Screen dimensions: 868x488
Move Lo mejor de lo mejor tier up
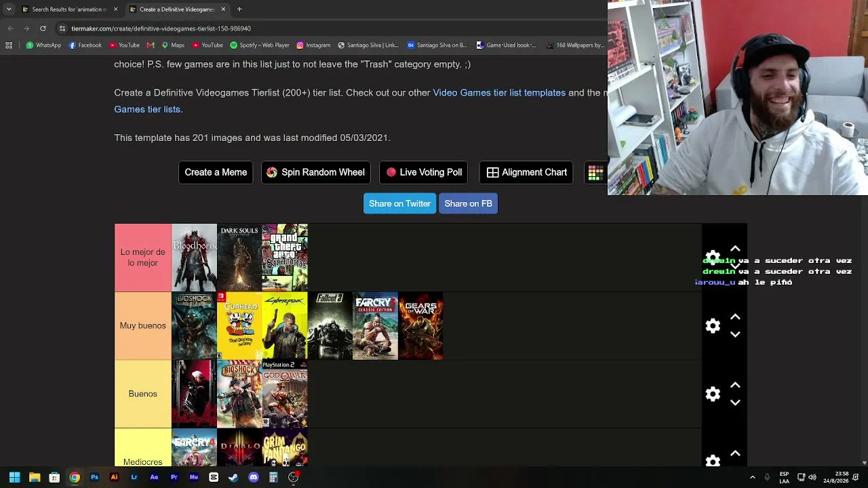735,249
